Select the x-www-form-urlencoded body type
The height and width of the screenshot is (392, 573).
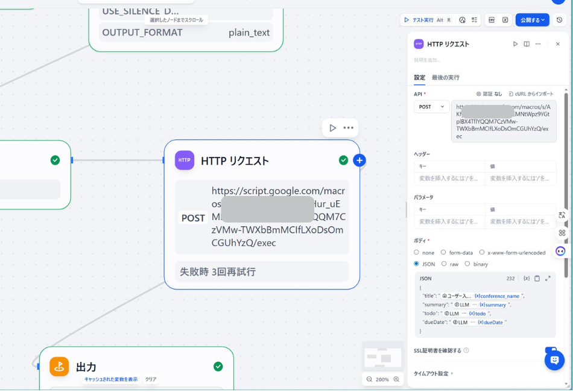(x=483, y=253)
